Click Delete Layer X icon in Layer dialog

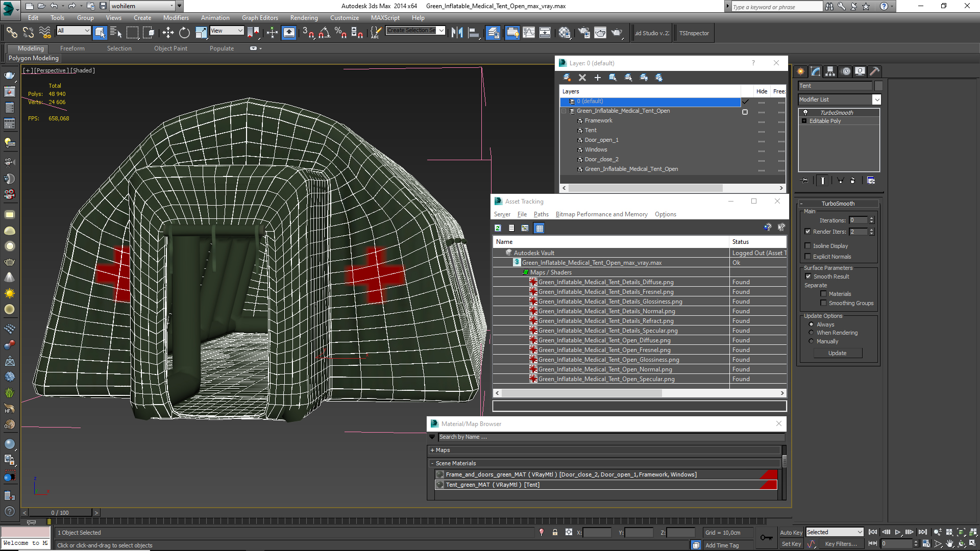[x=582, y=78]
